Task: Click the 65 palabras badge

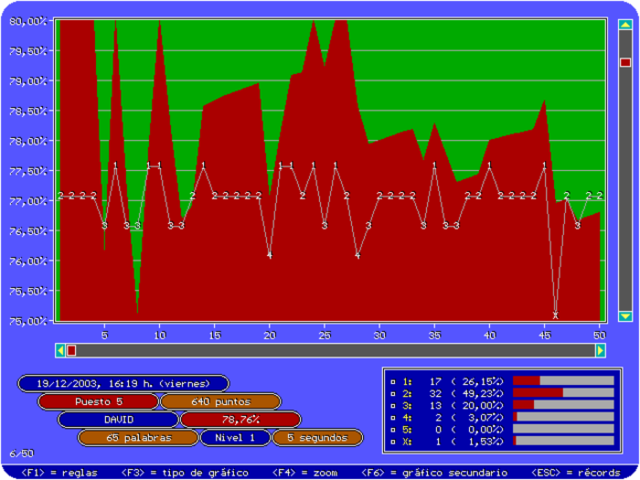Action: [x=138, y=438]
